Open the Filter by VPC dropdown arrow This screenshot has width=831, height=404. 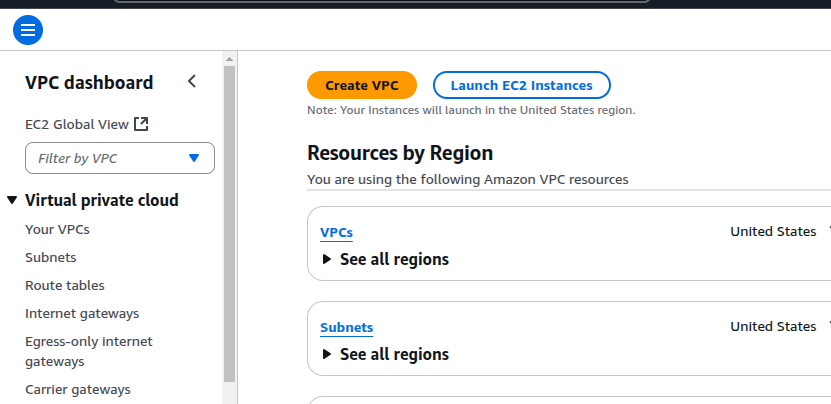click(x=194, y=158)
